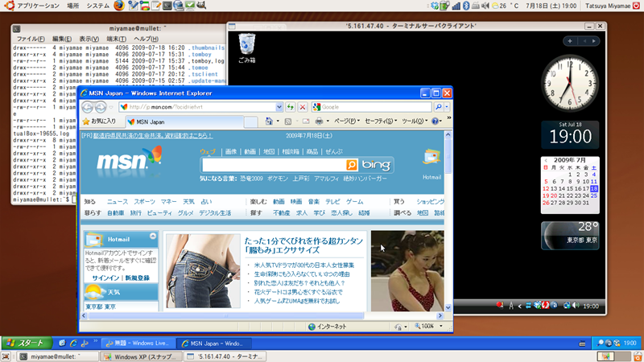Open the アプリケーション menu in the GNOME panel
The width and height of the screenshot is (644, 362).
(x=38, y=6)
